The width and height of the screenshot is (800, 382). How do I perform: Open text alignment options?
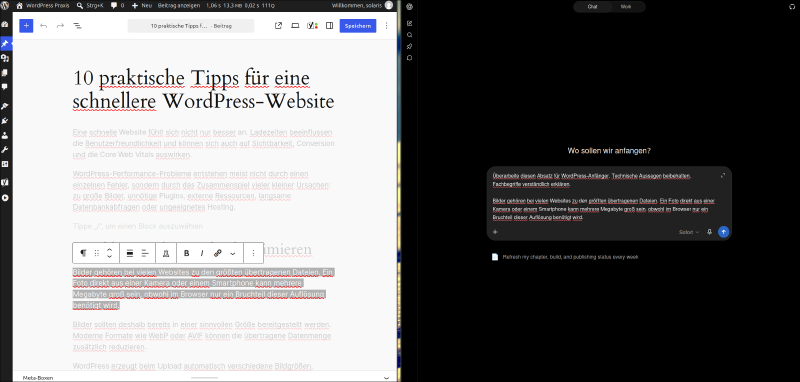145,253
